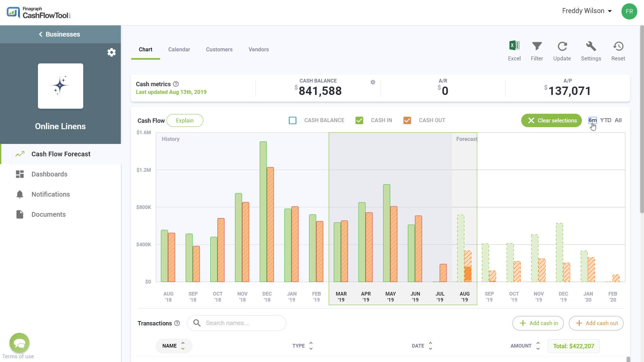Image resolution: width=644 pixels, height=362 pixels.
Task: Open the Cash metrics help icon
Action: 176,84
